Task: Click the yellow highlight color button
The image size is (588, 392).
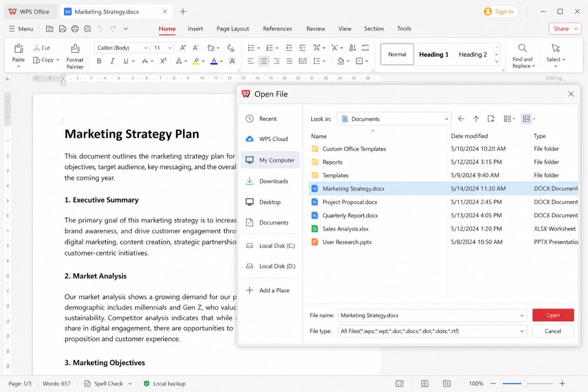Action: tap(196, 61)
